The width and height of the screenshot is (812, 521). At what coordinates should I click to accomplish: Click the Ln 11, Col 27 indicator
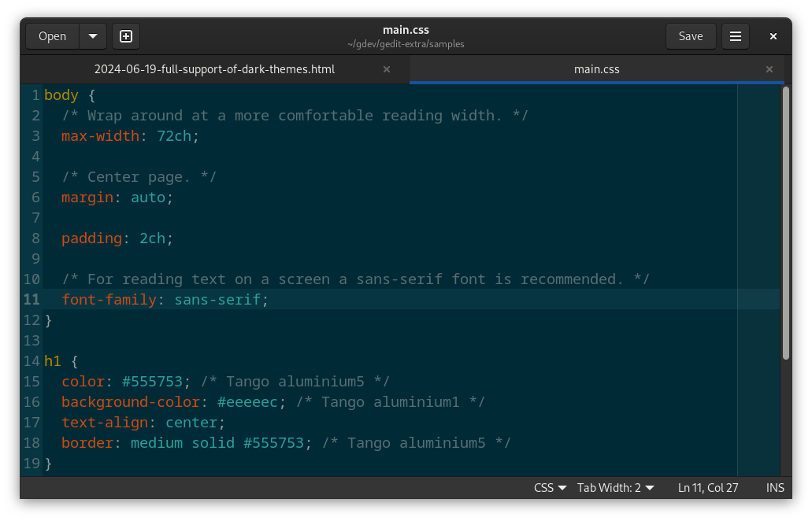pos(708,488)
